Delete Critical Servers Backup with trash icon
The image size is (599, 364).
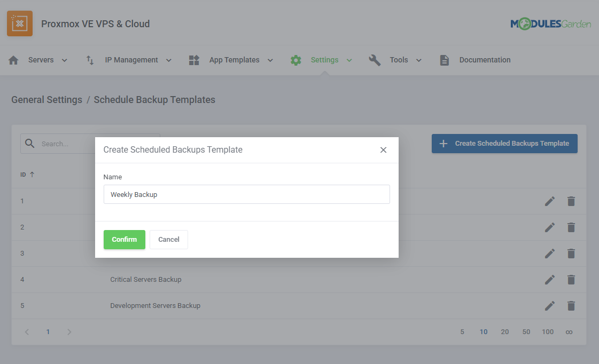[x=571, y=280]
